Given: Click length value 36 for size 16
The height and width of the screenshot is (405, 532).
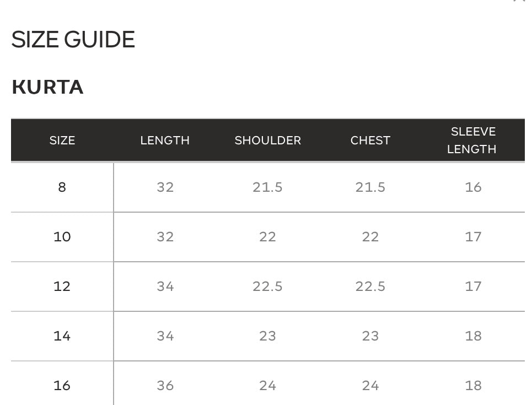Looking at the screenshot, I should 165,385.
